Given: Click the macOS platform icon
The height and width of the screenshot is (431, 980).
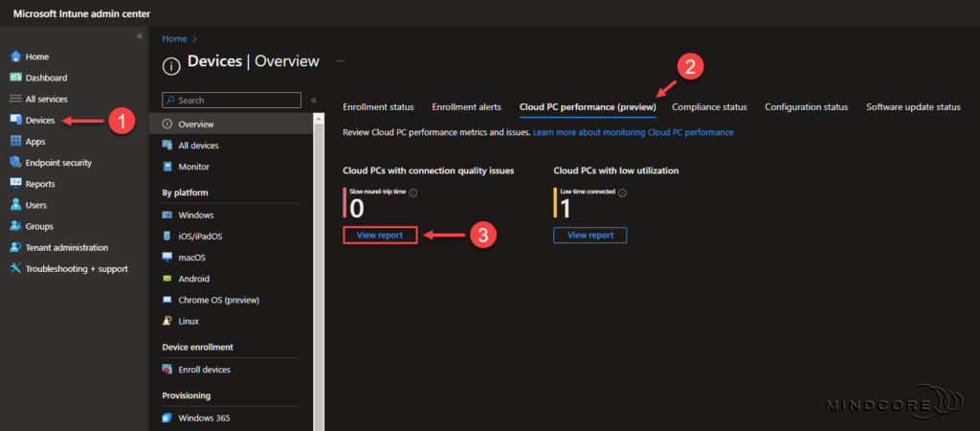Looking at the screenshot, I should (167, 257).
